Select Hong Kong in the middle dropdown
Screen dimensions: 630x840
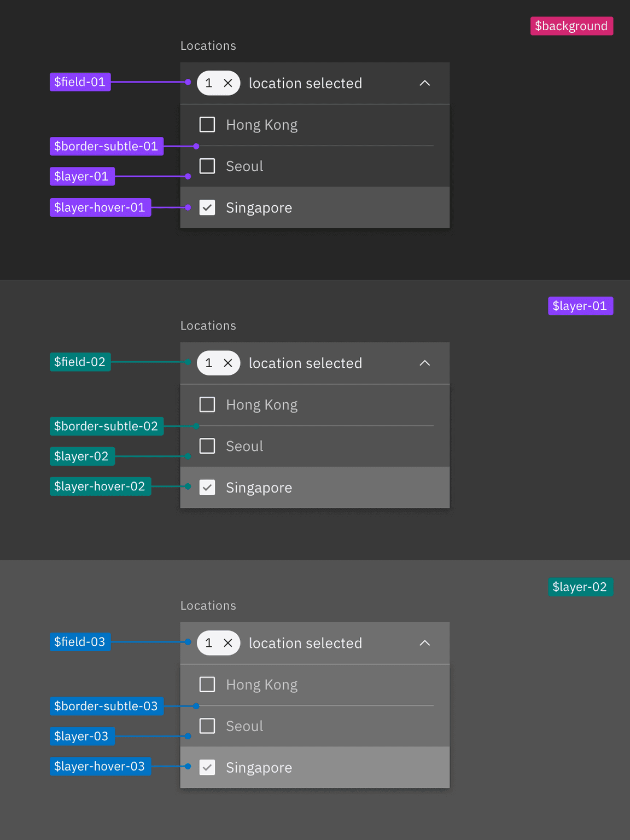(x=207, y=404)
